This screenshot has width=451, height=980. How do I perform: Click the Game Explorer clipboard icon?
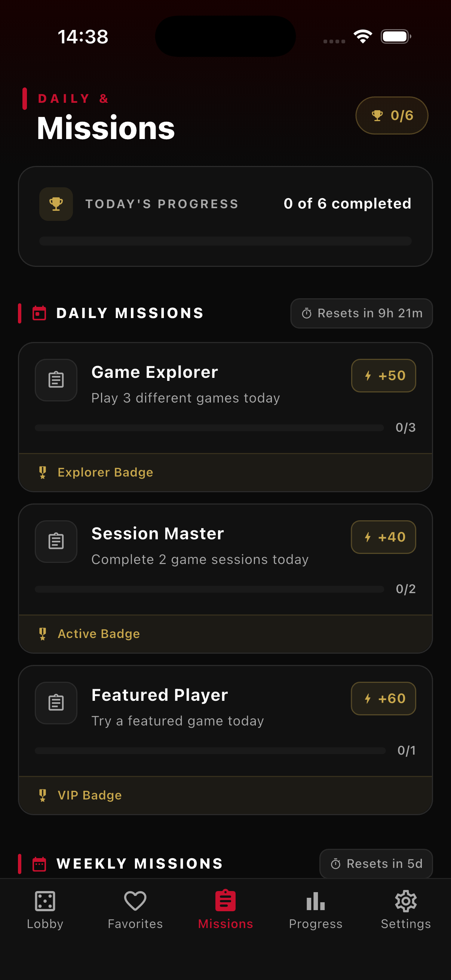56,380
